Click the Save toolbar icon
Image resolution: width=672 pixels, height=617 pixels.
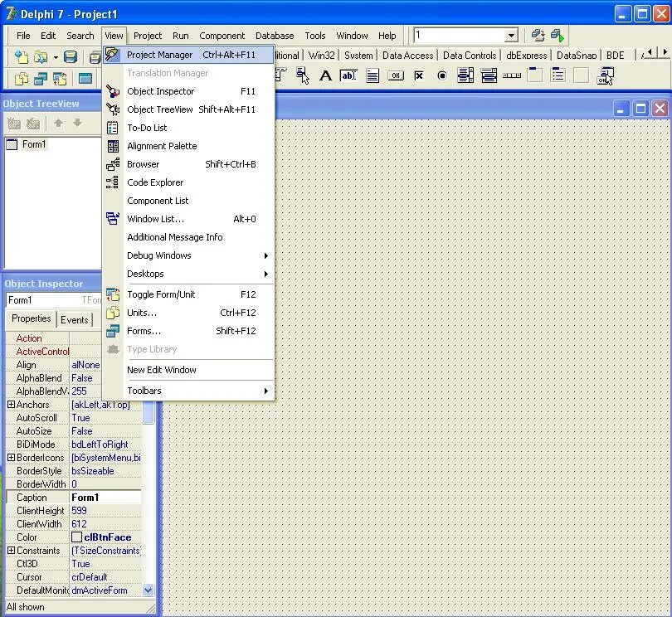click(71, 56)
